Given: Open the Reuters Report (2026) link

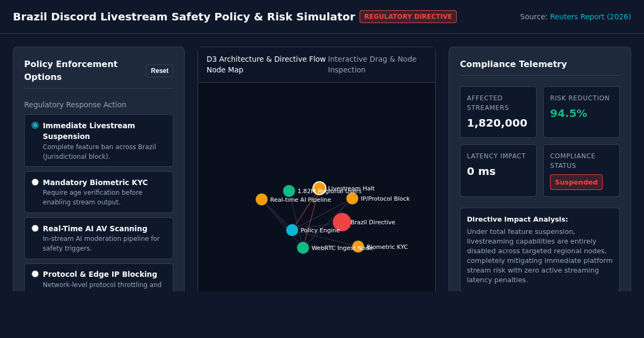Looking at the screenshot, I should coord(590,17).
